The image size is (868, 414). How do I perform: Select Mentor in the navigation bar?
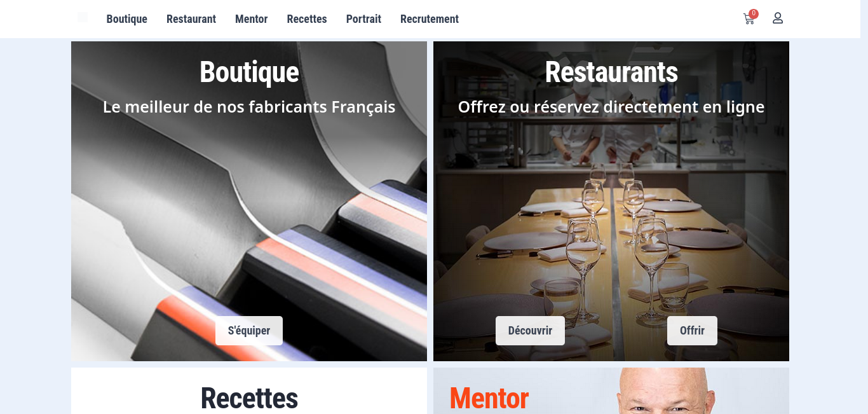point(251,19)
